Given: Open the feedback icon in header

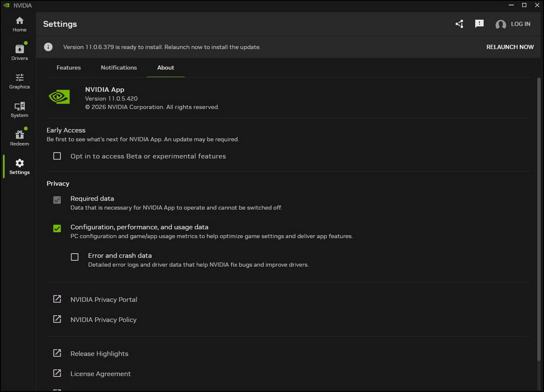Looking at the screenshot, I should (479, 24).
